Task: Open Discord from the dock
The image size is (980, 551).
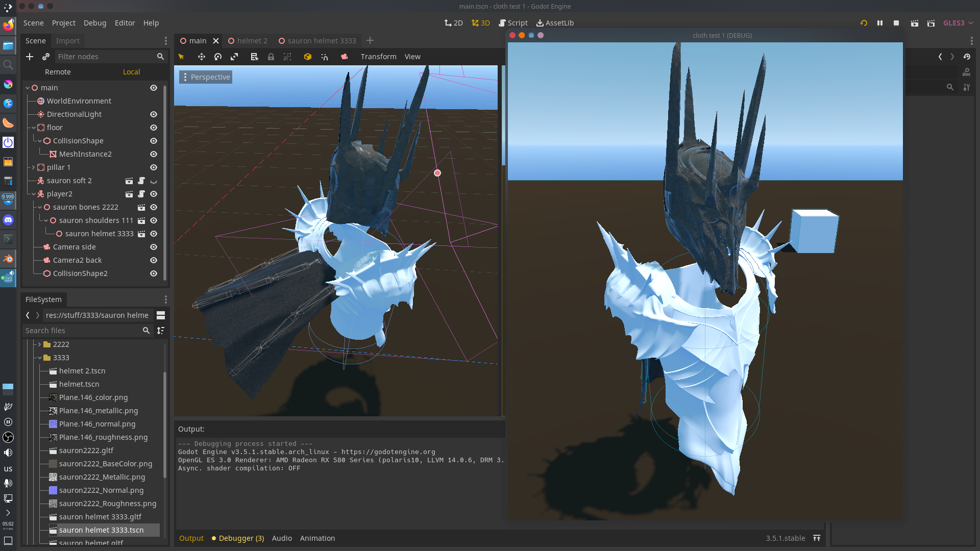Action: pos(8,220)
